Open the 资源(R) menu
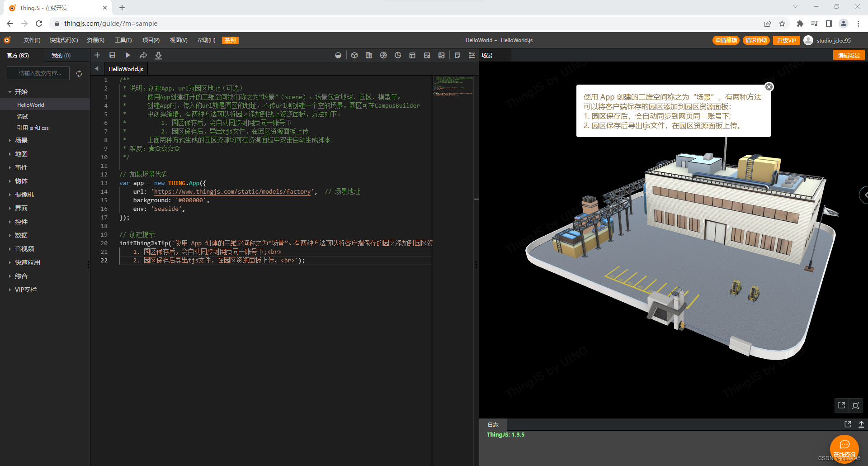The width and height of the screenshot is (868, 466). 96,40
